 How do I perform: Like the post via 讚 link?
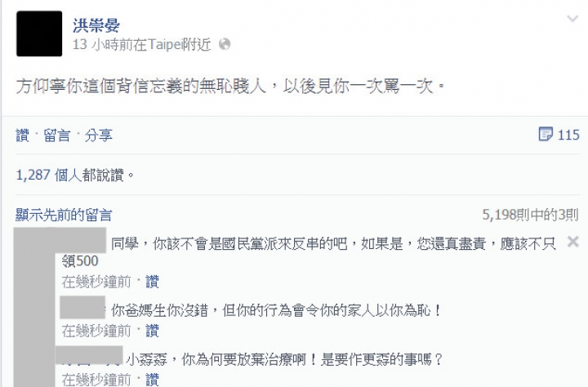[x=23, y=136]
